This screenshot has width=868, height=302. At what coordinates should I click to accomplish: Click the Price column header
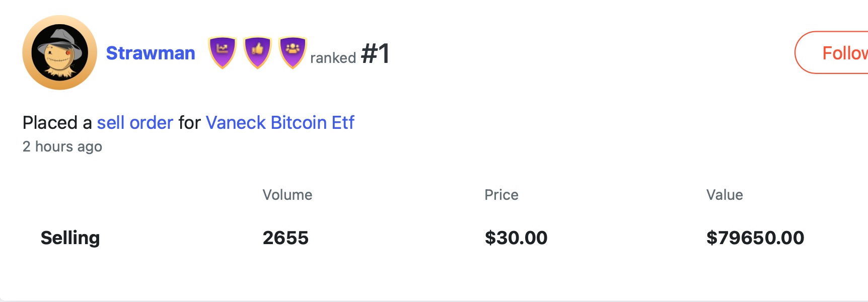point(501,195)
